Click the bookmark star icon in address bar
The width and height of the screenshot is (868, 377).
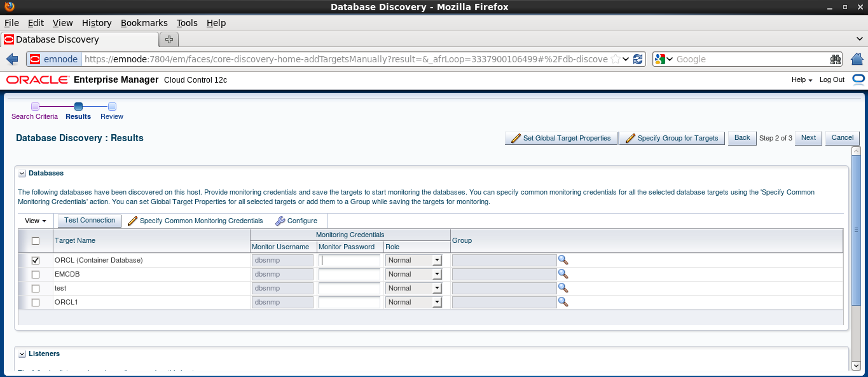click(x=615, y=59)
